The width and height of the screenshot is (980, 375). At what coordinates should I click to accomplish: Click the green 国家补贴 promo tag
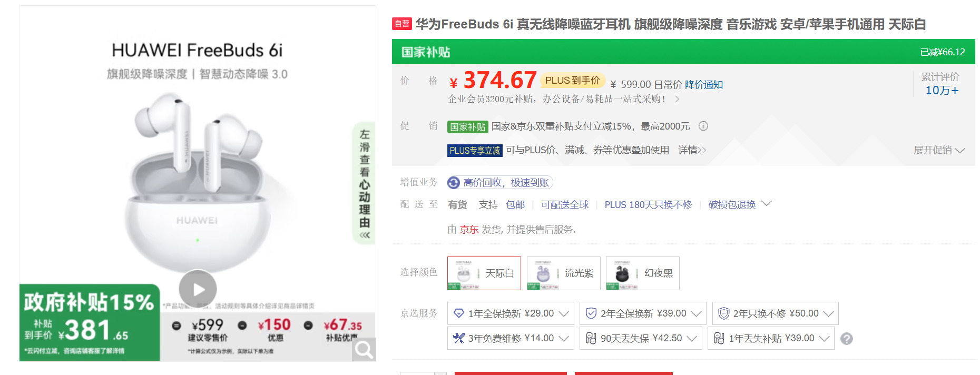468,127
